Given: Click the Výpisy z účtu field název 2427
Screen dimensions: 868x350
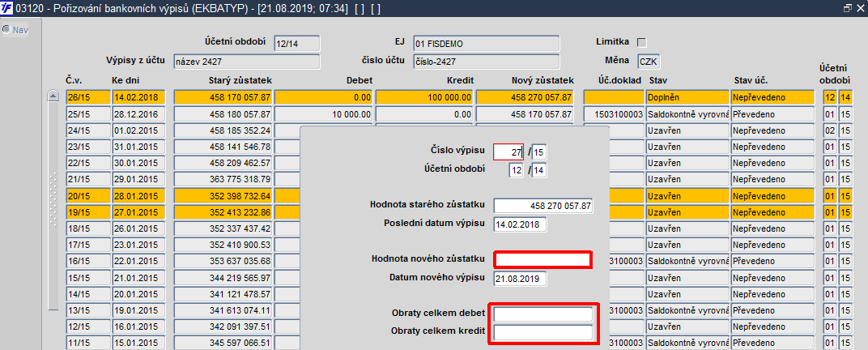Looking at the screenshot, I should click(x=247, y=62).
